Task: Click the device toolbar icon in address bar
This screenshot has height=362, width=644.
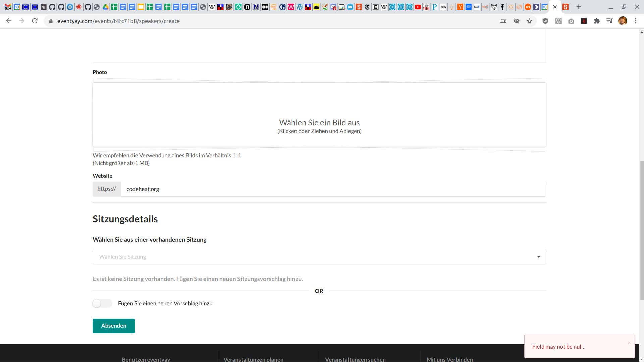Action: click(x=503, y=21)
